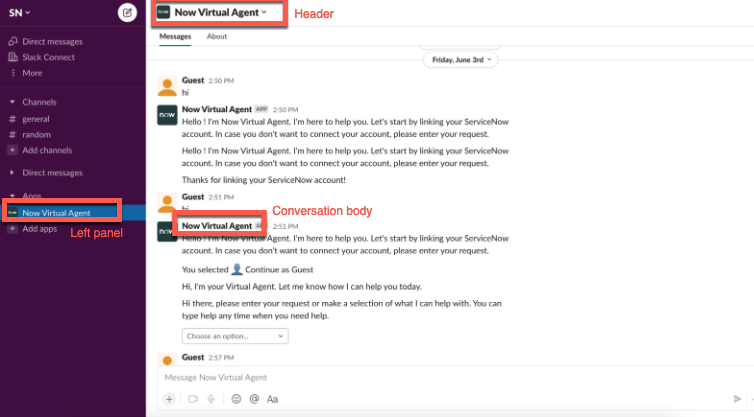Switch to the About tab
This screenshot has height=417, width=754.
click(x=217, y=37)
